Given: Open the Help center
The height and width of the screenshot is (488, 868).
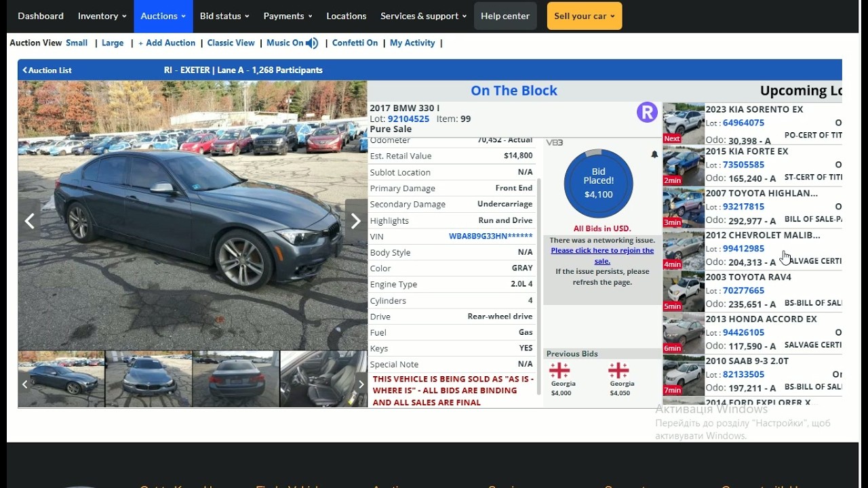Looking at the screenshot, I should click(505, 16).
